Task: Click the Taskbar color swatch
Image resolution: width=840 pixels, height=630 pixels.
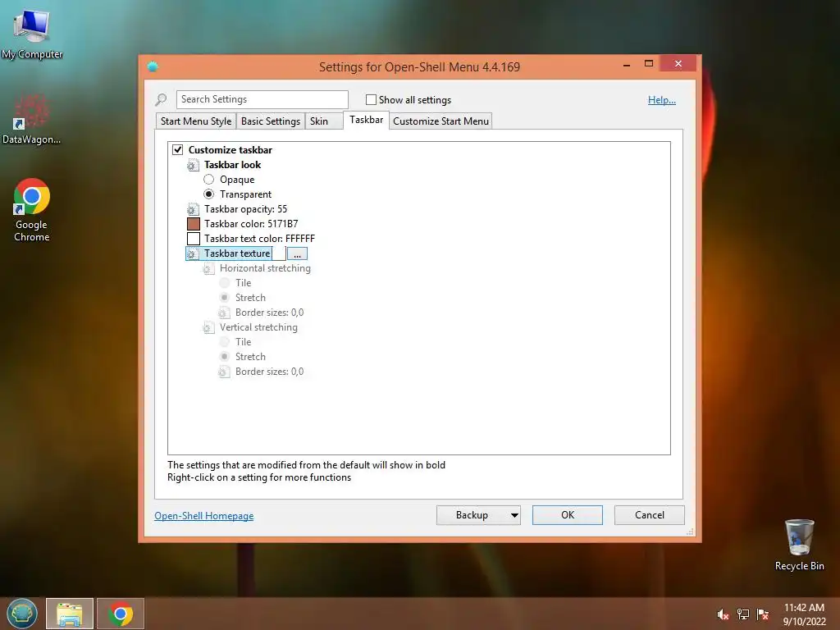Action: (194, 224)
